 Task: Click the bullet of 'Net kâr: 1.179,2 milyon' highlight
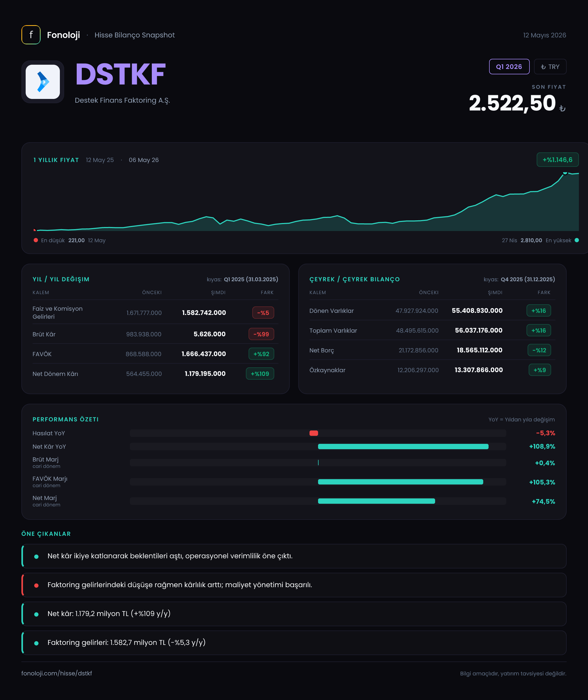[36, 614]
